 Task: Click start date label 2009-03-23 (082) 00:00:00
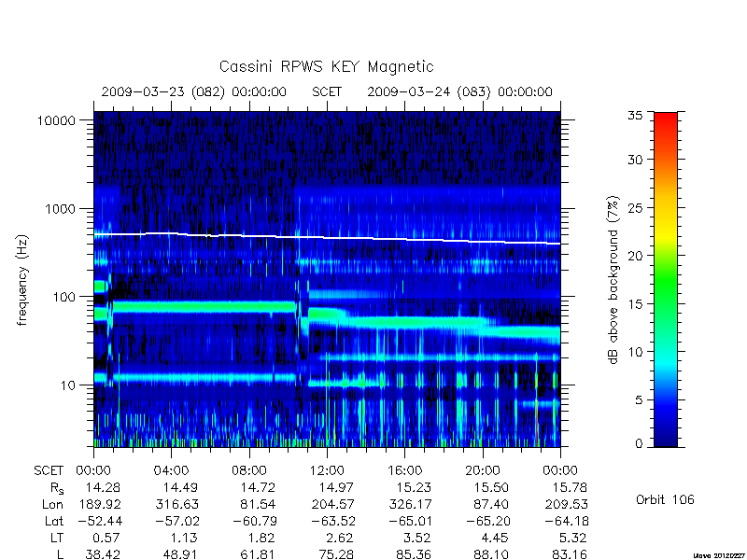(x=193, y=91)
